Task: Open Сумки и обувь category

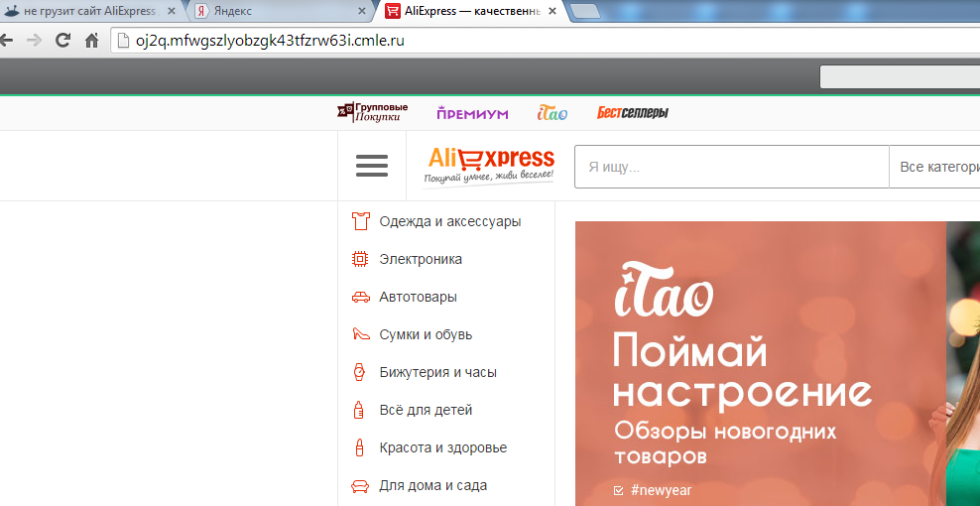Action: click(x=426, y=334)
